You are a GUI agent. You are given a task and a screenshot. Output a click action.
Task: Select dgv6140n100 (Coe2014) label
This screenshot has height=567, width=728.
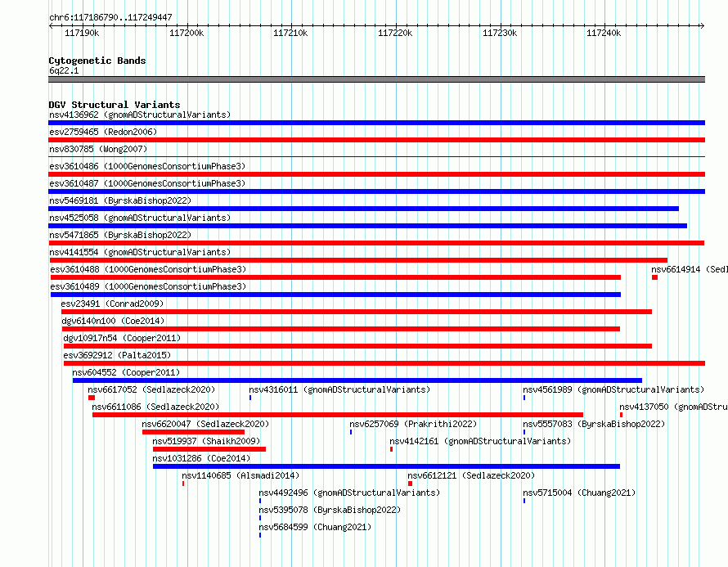113,321
